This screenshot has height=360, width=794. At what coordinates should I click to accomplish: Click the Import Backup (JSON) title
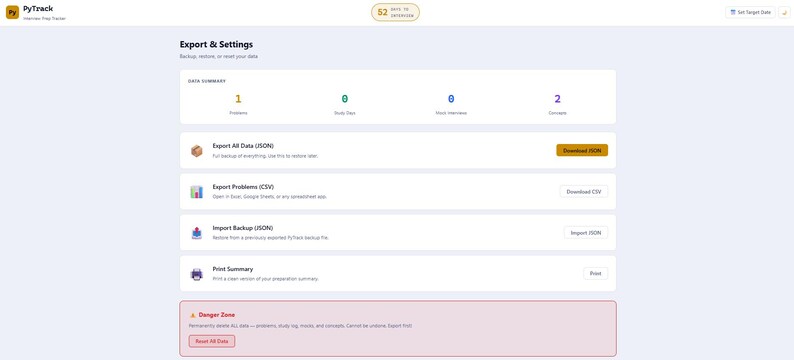pyautogui.click(x=243, y=228)
